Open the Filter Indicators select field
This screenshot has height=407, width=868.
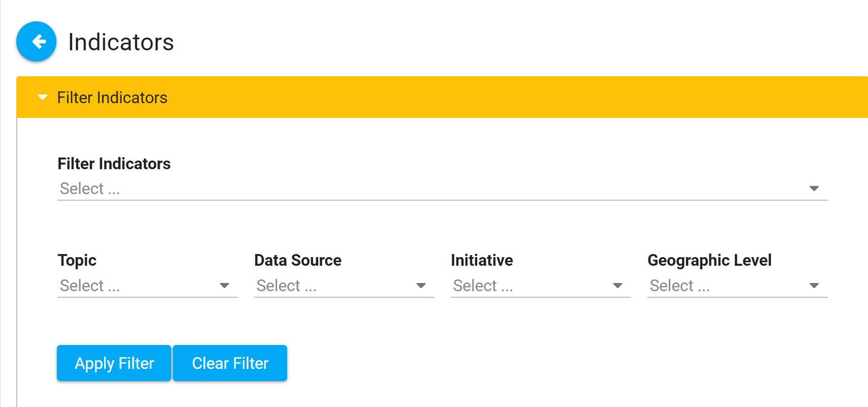coord(443,189)
